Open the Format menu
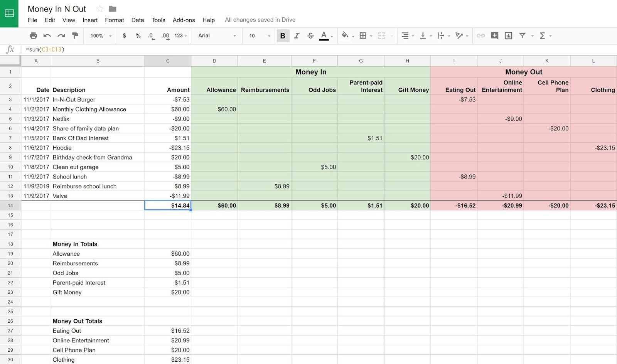The height and width of the screenshot is (364, 617). click(115, 20)
